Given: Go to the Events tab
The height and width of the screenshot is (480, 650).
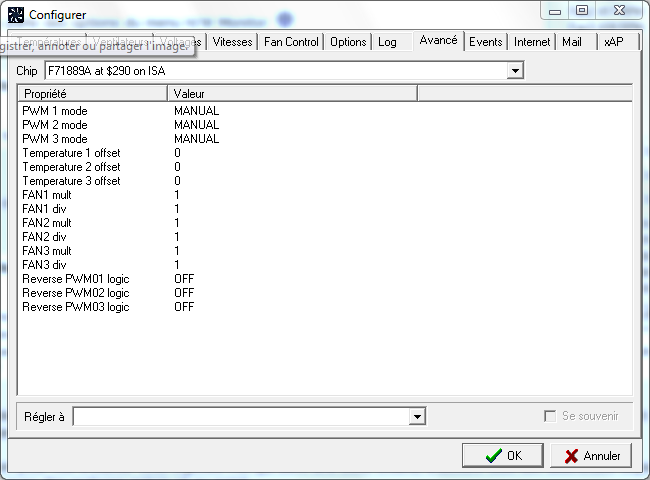Looking at the screenshot, I should pos(485,42).
